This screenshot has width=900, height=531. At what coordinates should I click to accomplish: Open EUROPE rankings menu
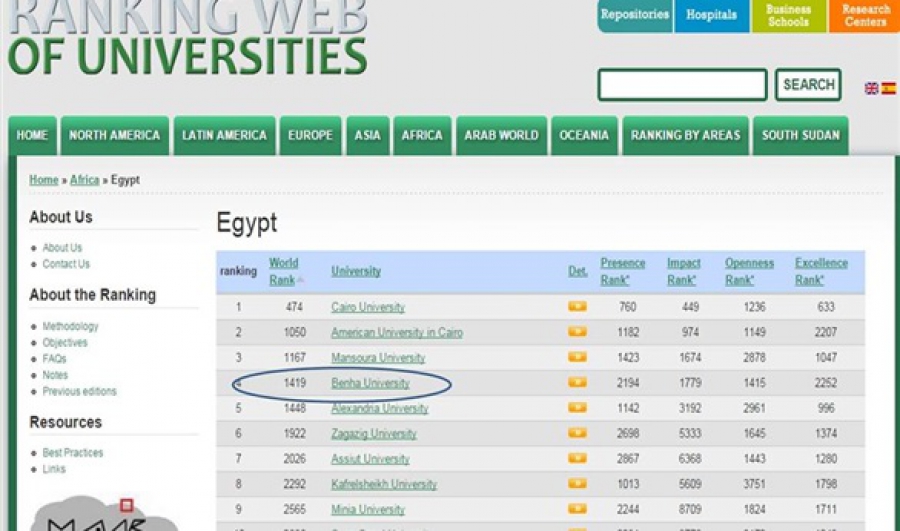click(x=311, y=135)
